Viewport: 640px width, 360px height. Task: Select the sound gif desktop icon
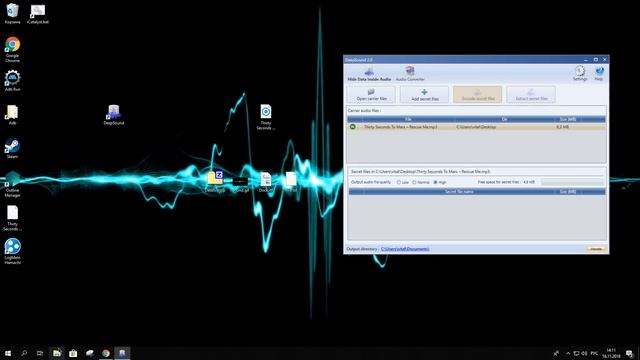(240, 183)
